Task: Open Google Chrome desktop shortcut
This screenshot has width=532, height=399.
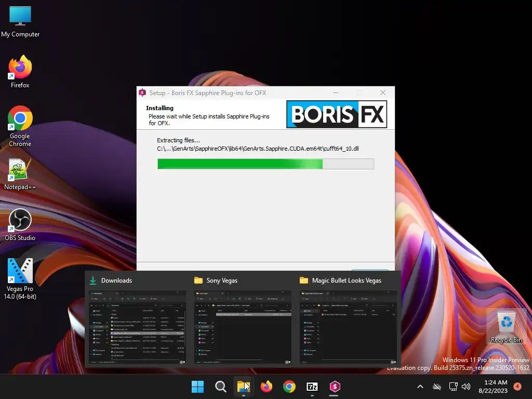Action: coord(20,126)
